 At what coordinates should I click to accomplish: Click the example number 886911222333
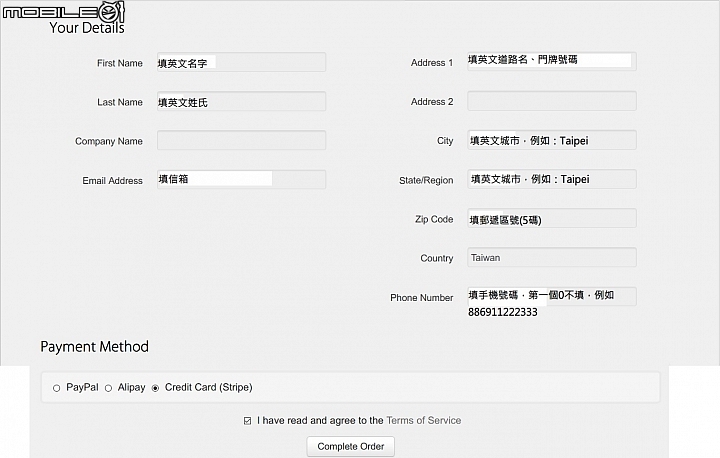tap(503, 312)
